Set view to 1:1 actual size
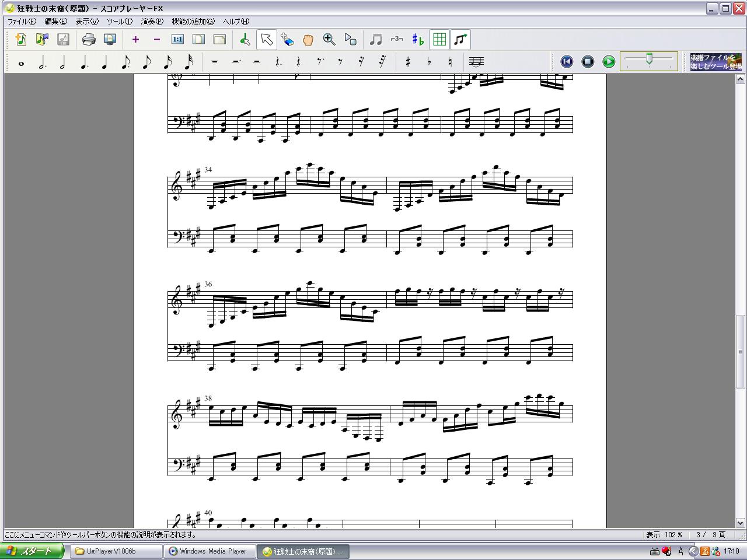This screenshot has width=747, height=560. (177, 40)
